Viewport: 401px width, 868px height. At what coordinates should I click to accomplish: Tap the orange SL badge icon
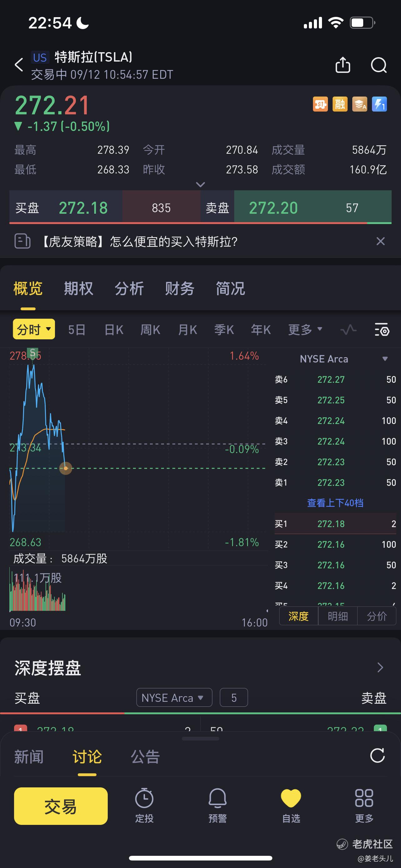[x=320, y=104]
